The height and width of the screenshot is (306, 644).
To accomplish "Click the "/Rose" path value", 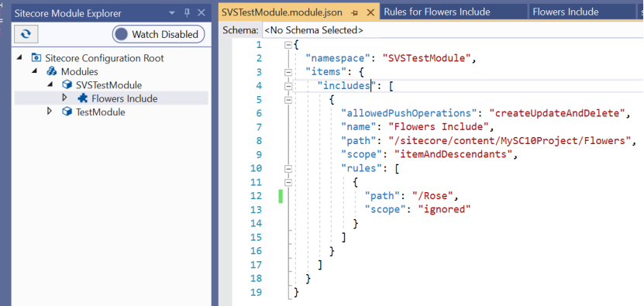I will click(432, 195).
